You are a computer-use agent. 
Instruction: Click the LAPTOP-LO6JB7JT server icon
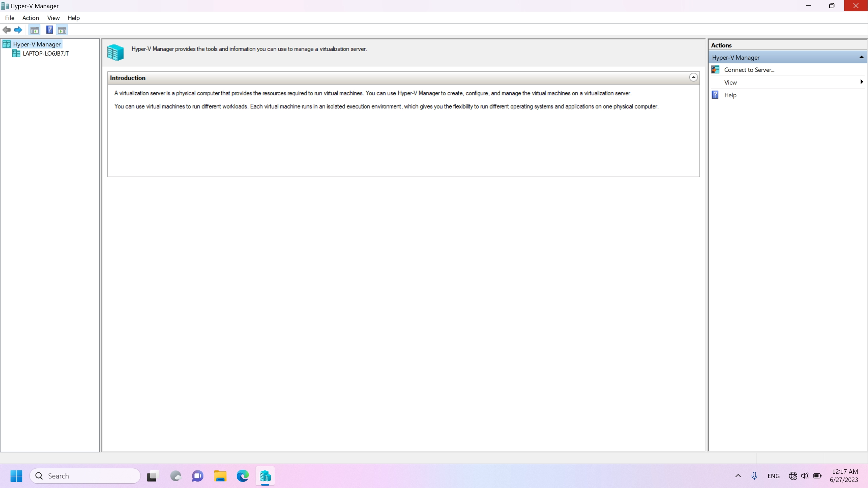16,54
